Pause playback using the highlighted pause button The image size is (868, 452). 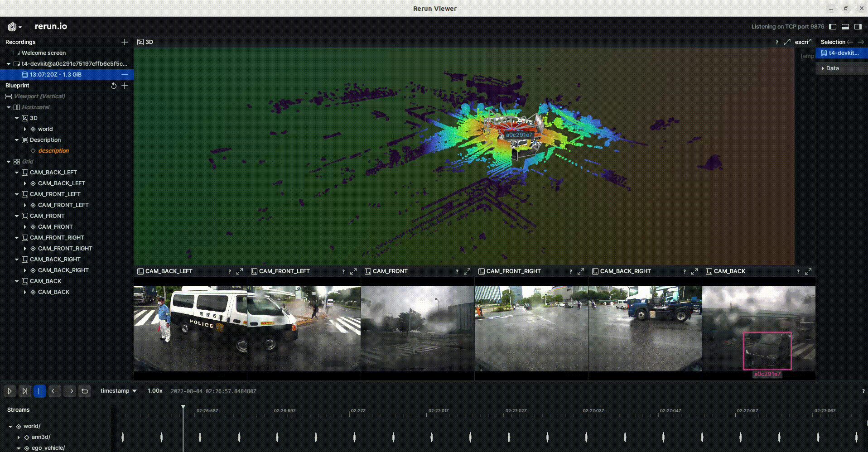(x=40, y=391)
